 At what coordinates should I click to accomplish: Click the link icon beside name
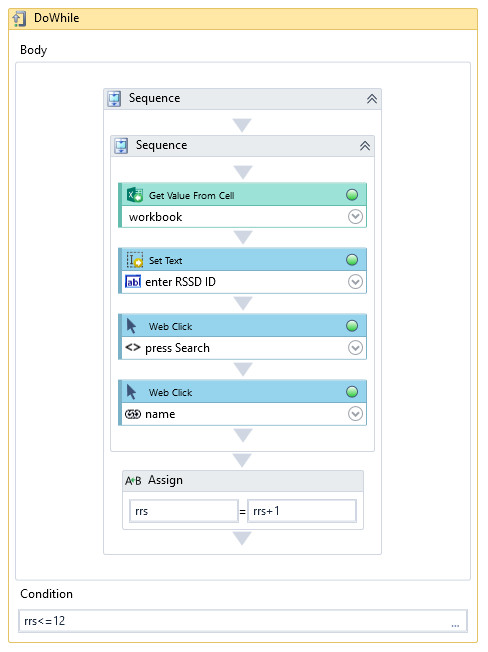click(x=133, y=414)
